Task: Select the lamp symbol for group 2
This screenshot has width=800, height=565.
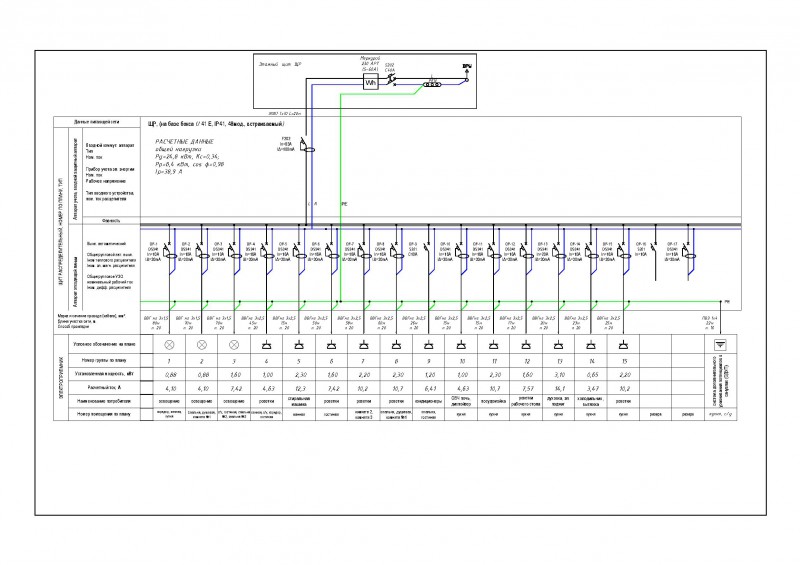Action: pos(202,345)
